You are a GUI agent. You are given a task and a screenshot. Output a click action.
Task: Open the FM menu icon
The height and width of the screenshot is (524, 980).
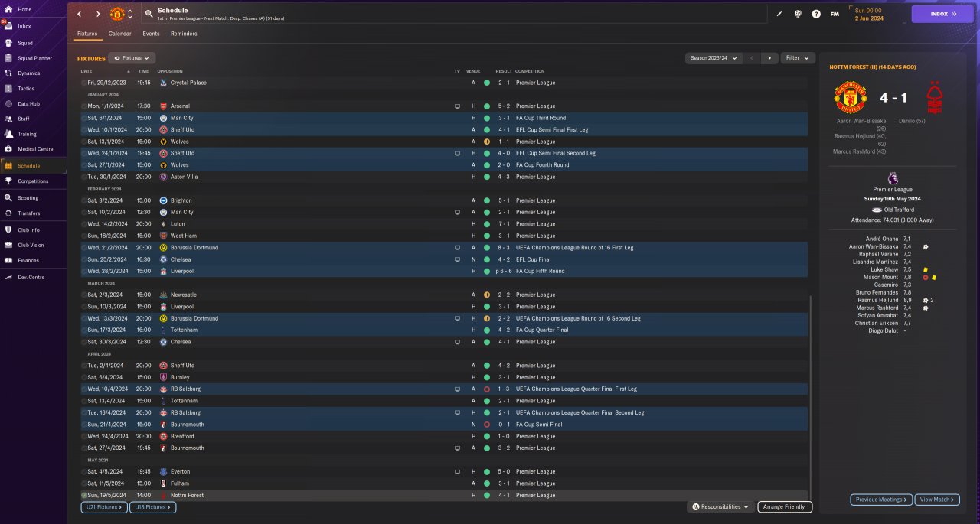pyautogui.click(x=835, y=14)
